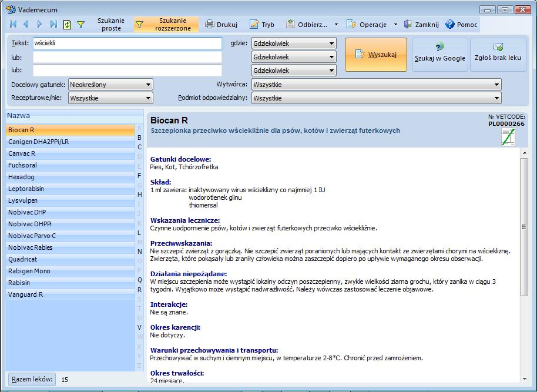Select Lysvulpen in the drug list
This screenshot has width=537, height=392.
[70, 200]
